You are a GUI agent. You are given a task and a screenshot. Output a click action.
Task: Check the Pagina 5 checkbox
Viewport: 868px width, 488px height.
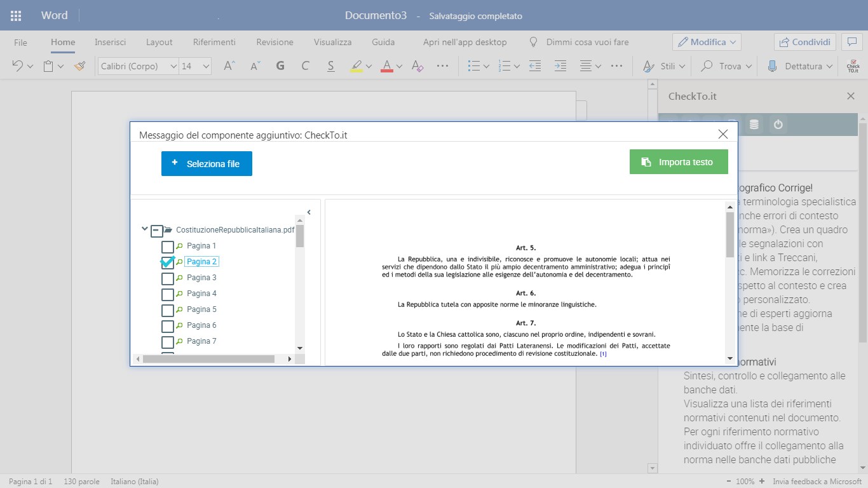pyautogui.click(x=168, y=310)
